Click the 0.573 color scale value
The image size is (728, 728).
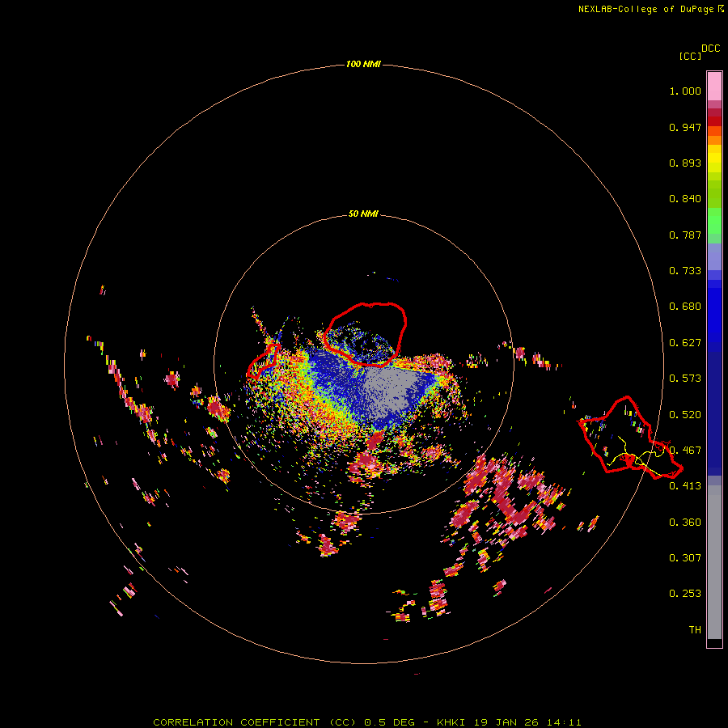coord(685,379)
